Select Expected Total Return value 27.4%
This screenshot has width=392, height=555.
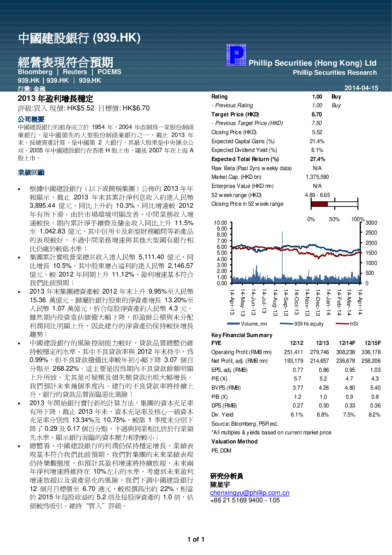(x=317, y=159)
